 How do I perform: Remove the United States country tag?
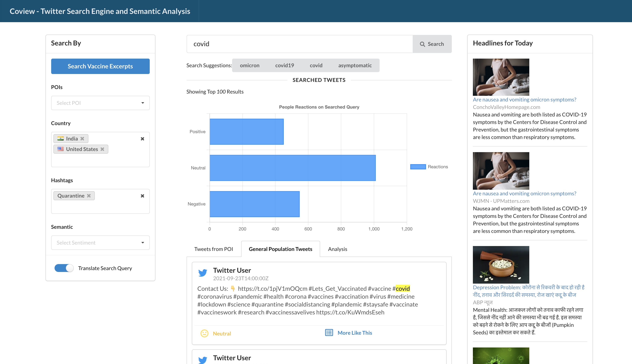coord(102,149)
